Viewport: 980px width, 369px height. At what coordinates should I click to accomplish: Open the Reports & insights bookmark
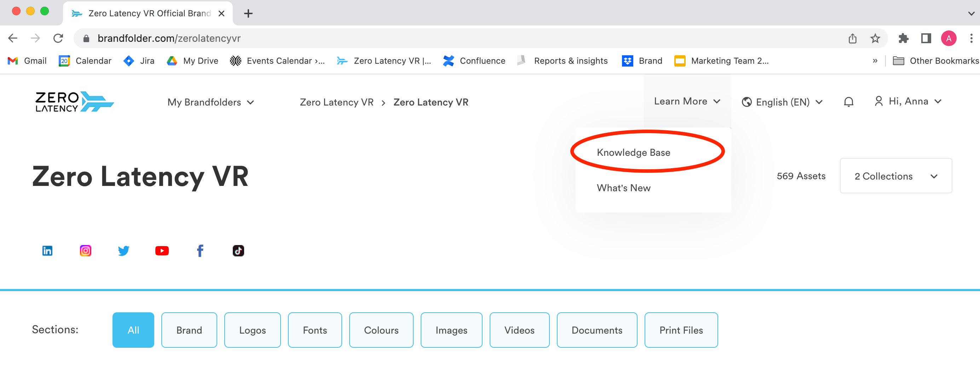click(562, 61)
